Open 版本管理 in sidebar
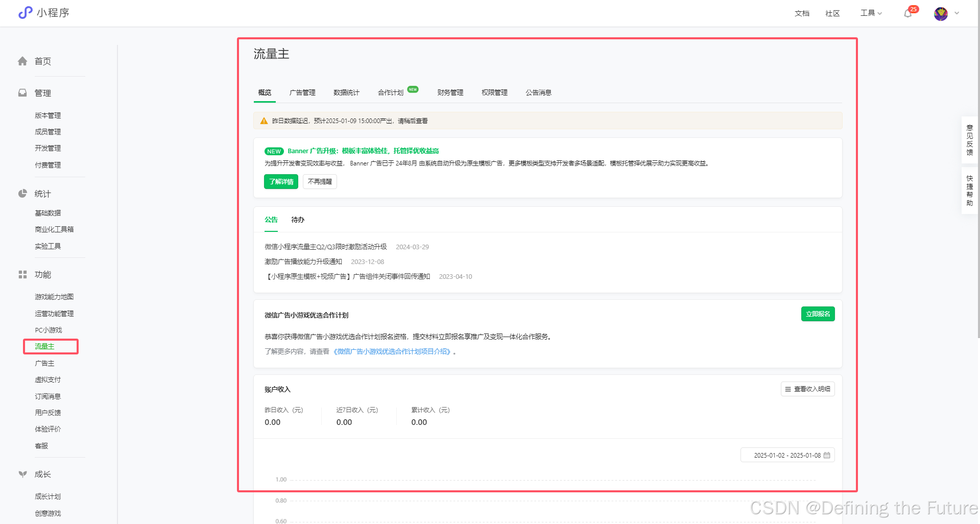The image size is (980, 524). [x=47, y=115]
